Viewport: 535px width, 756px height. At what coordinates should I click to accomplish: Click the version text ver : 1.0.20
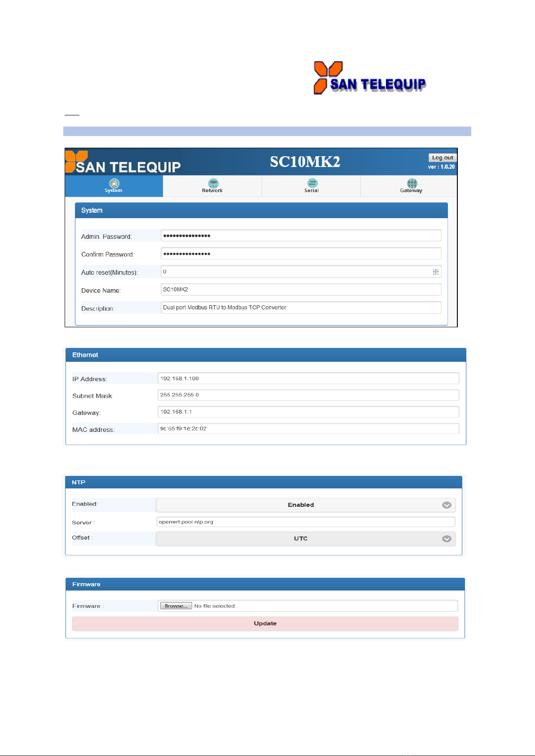441,167
